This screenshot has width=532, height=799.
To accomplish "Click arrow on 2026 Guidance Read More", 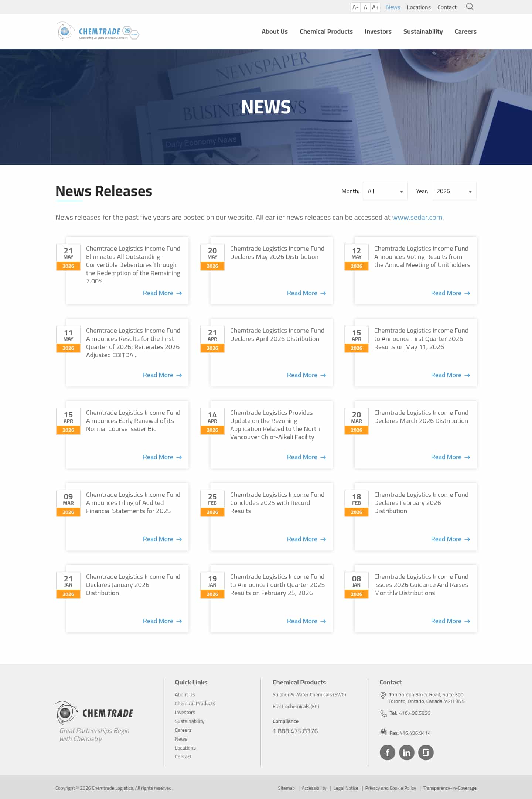I will pyautogui.click(x=467, y=621).
